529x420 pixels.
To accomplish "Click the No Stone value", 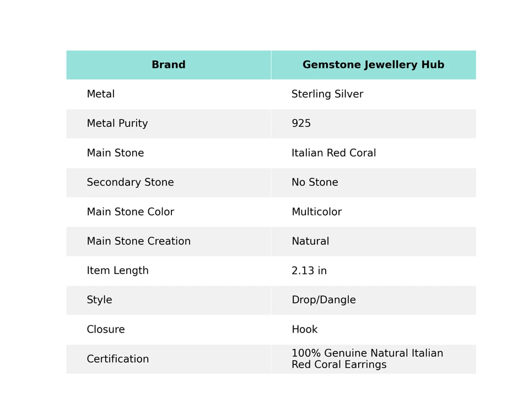I will coord(315,183).
